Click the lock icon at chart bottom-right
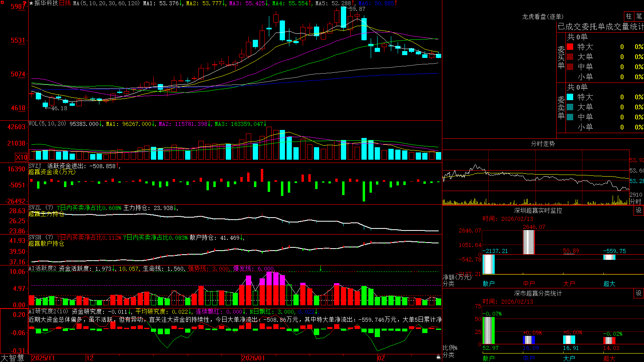The height and width of the screenshot is (362, 644). [x=439, y=357]
